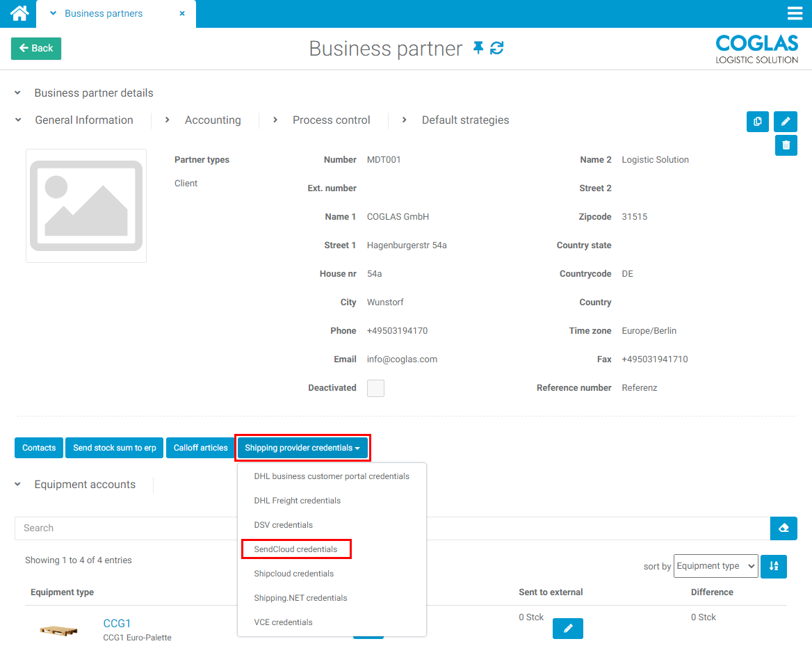Image resolution: width=812 pixels, height=655 pixels.
Task: Click the copy business partner icon
Action: tap(757, 122)
